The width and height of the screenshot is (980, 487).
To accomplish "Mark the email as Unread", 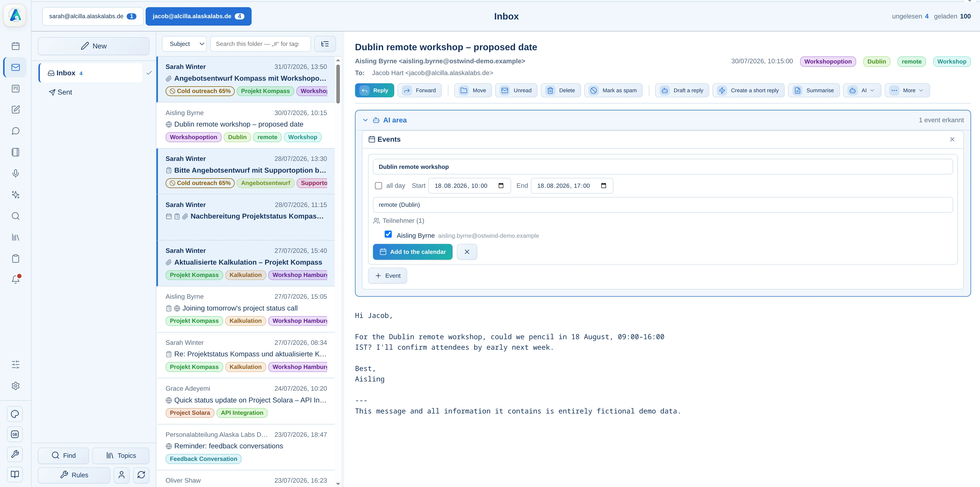I will [x=516, y=91].
